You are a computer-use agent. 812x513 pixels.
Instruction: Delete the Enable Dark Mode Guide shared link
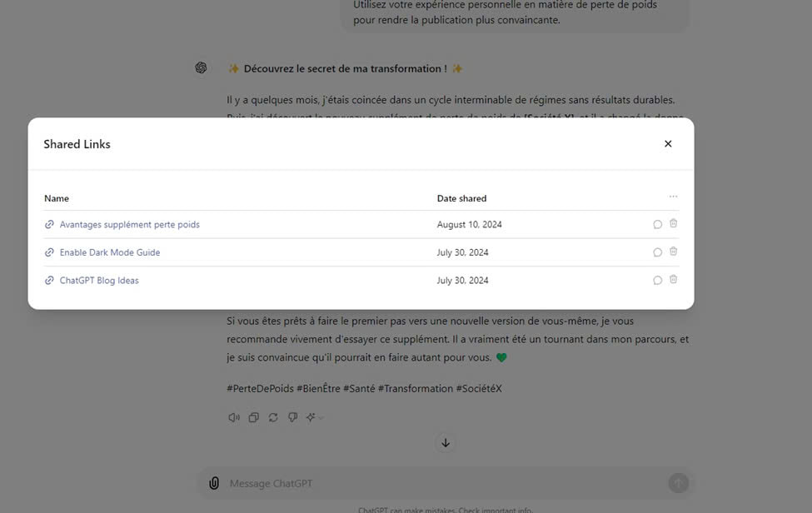673,252
